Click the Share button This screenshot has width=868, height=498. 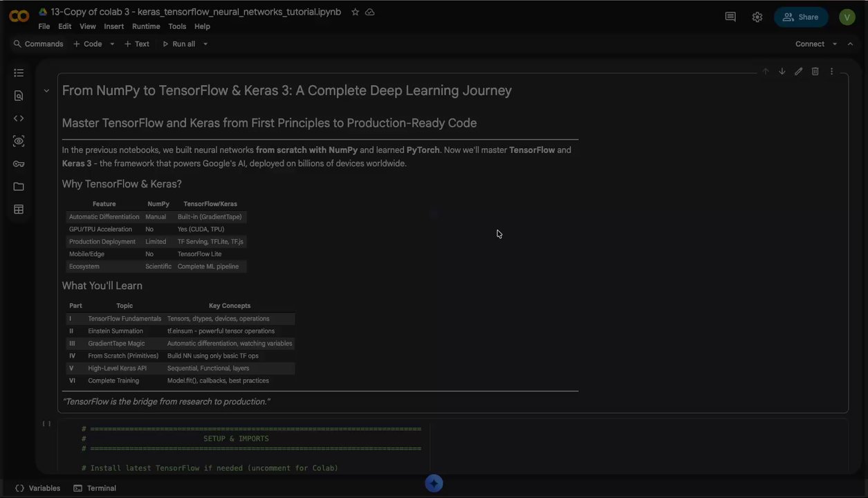pyautogui.click(x=801, y=17)
